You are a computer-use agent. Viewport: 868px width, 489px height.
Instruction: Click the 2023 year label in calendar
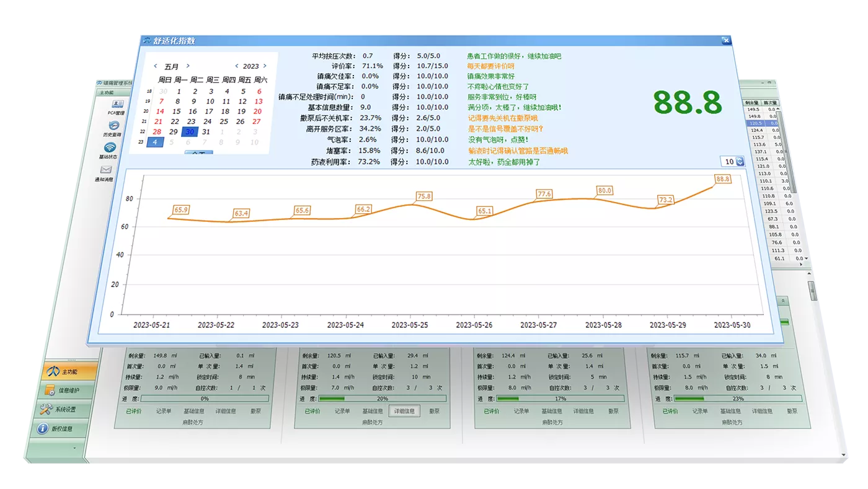coord(250,66)
